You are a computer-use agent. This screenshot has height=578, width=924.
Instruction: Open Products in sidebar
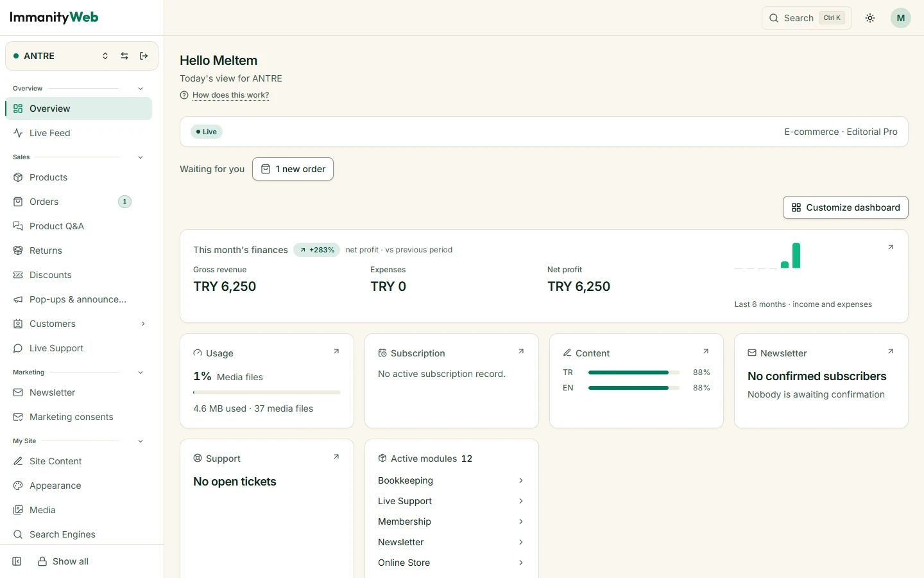pos(78,177)
